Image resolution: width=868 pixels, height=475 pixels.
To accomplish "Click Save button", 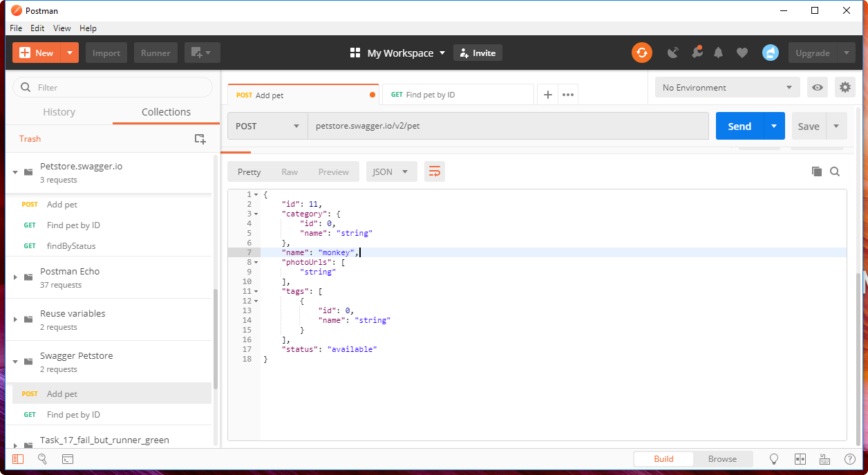I will (x=809, y=126).
